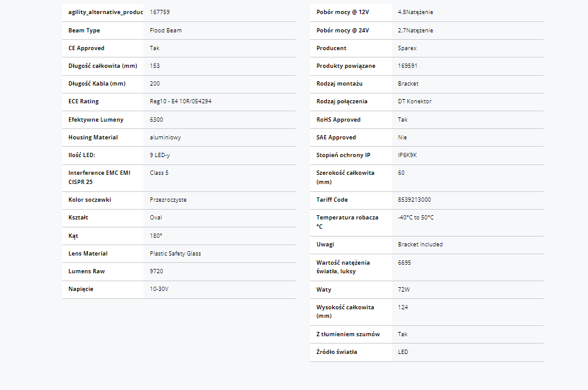Click the Producent value Sparex

click(x=407, y=48)
